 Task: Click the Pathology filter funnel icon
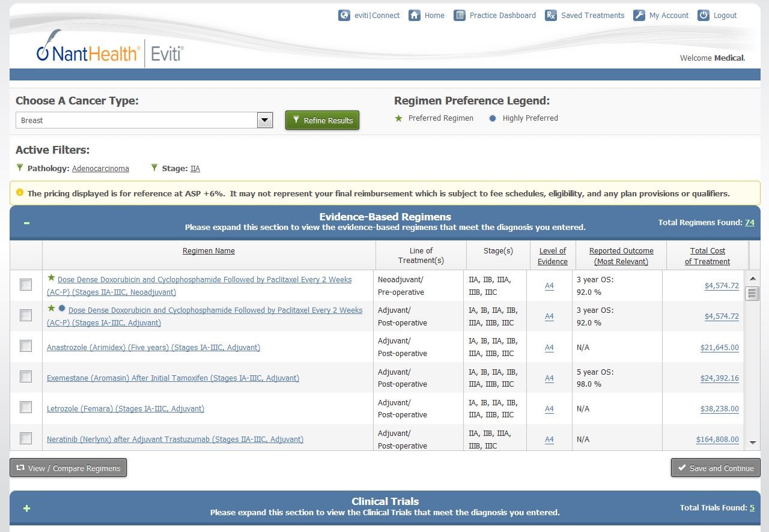pos(20,168)
